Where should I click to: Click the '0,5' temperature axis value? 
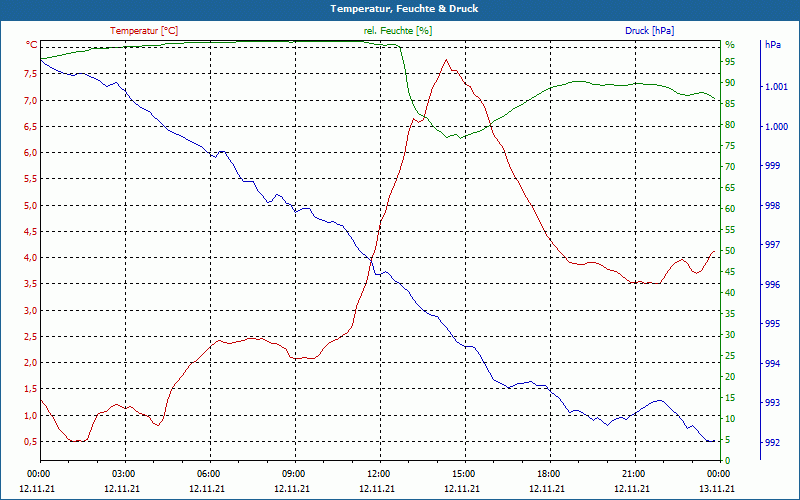click(31, 442)
